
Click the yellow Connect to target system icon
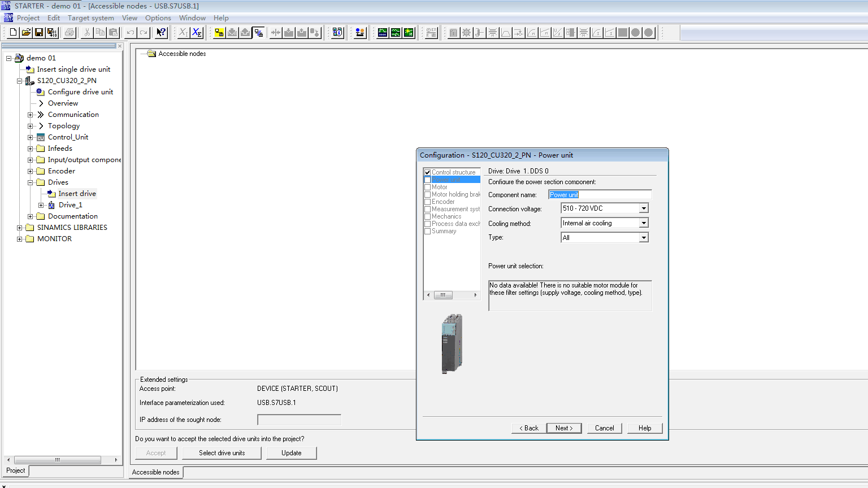[x=219, y=33]
